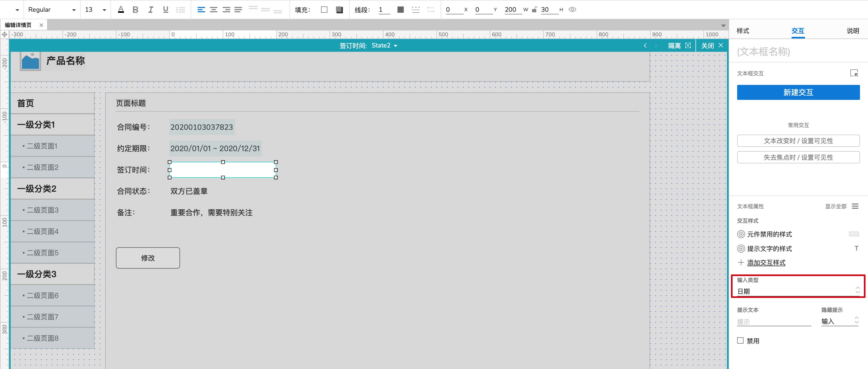
Task: Open the State2 dropdown
Action: coord(385,45)
